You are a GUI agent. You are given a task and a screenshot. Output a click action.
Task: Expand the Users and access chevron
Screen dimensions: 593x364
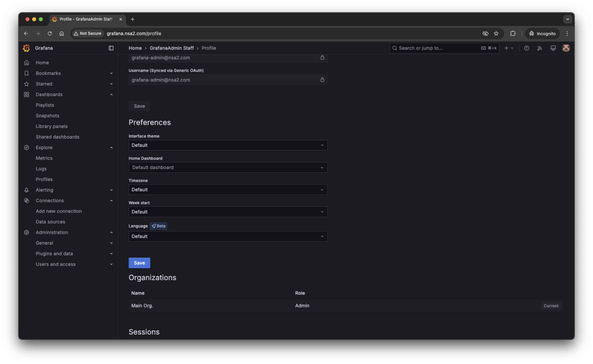111,264
